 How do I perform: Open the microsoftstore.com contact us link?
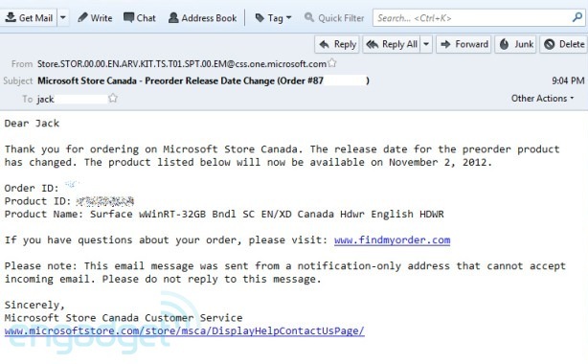(x=184, y=331)
